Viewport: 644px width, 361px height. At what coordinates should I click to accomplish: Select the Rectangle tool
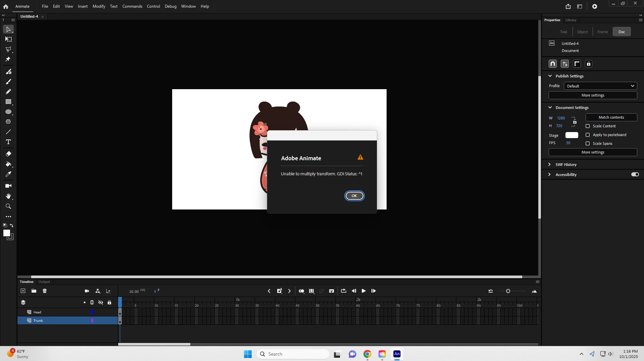[8, 102]
